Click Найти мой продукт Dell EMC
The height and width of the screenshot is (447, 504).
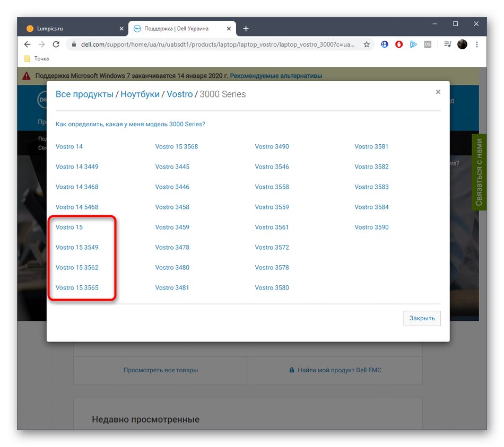335,370
